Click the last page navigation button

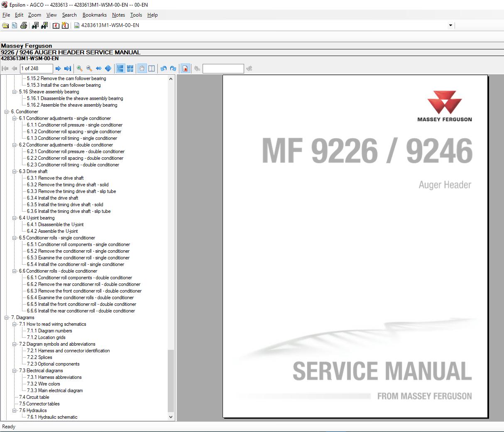point(68,68)
